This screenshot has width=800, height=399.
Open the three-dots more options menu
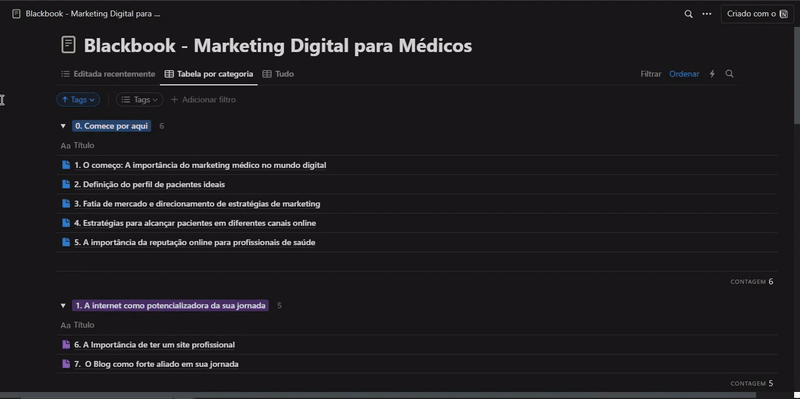click(707, 14)
